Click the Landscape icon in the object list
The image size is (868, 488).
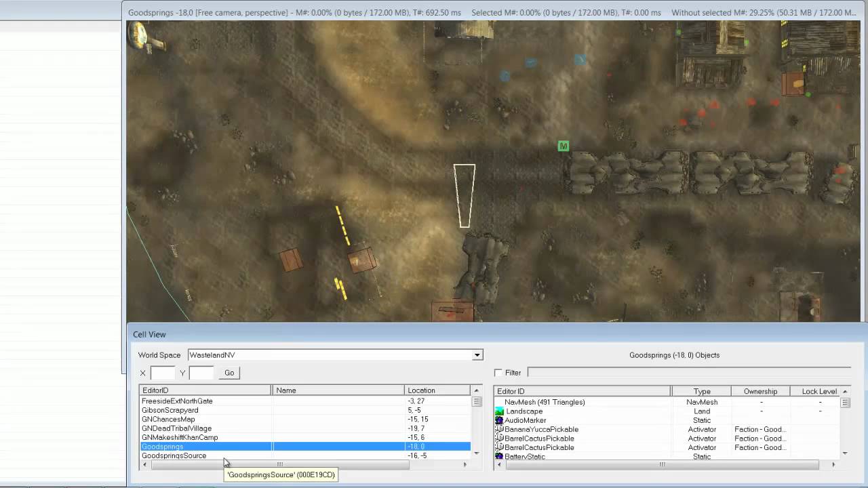(x=499, y=411)
